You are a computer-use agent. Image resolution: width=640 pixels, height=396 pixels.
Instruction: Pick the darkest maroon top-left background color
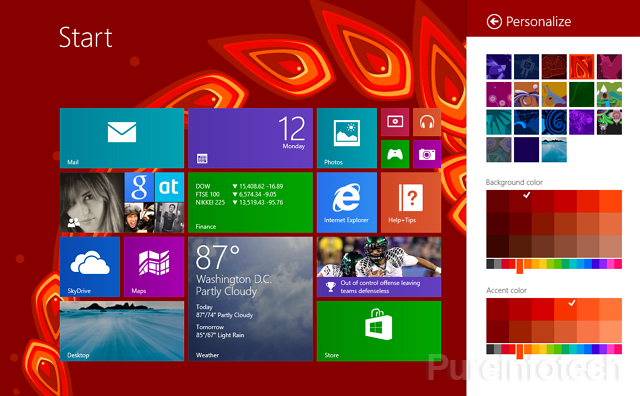(498, 201)
